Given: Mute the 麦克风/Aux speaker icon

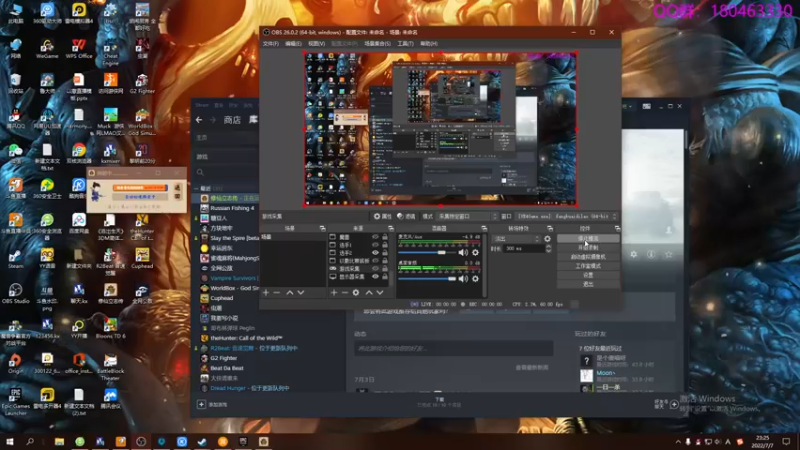Looking at the screenshot, I should [463, 253].
